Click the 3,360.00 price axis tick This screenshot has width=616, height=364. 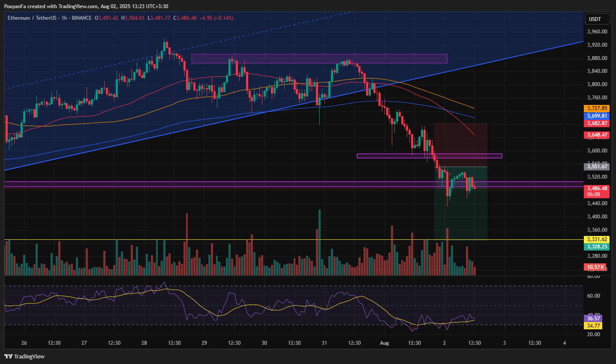tap(597, 230)
